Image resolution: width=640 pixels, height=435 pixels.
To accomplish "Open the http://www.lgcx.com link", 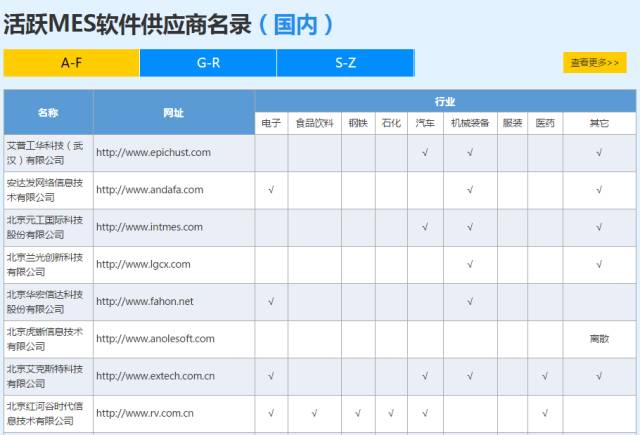I will tap(143, 264).
